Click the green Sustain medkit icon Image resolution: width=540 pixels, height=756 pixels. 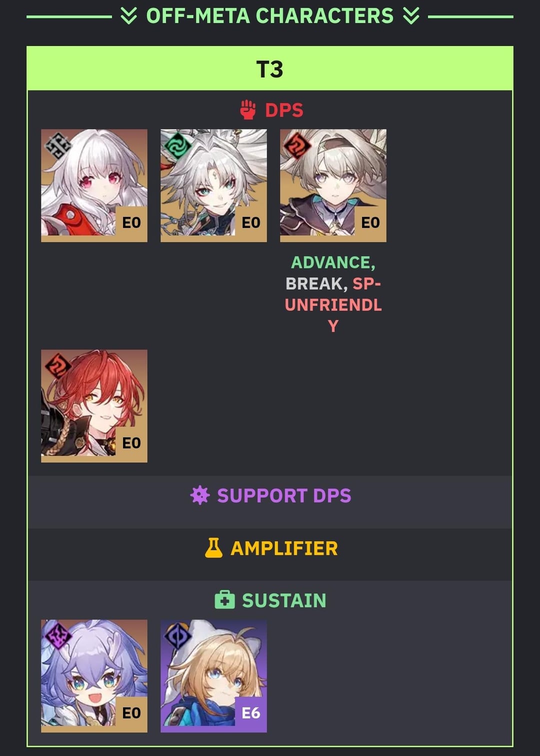coord(224,600)
